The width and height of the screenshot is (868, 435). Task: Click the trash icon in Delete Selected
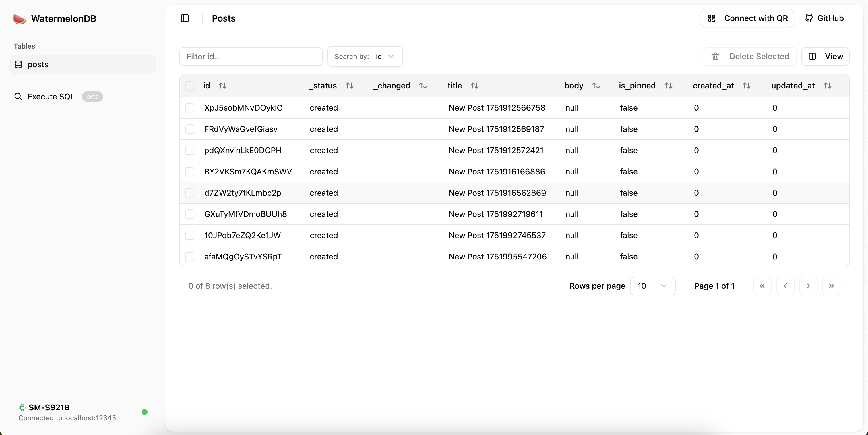click(x=716, y=56)
